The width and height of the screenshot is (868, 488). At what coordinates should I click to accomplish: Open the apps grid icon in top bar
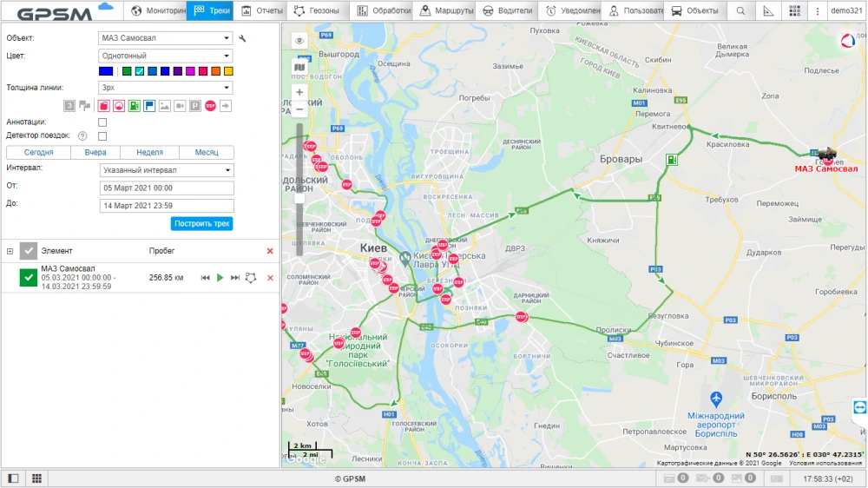click(795, 10)
